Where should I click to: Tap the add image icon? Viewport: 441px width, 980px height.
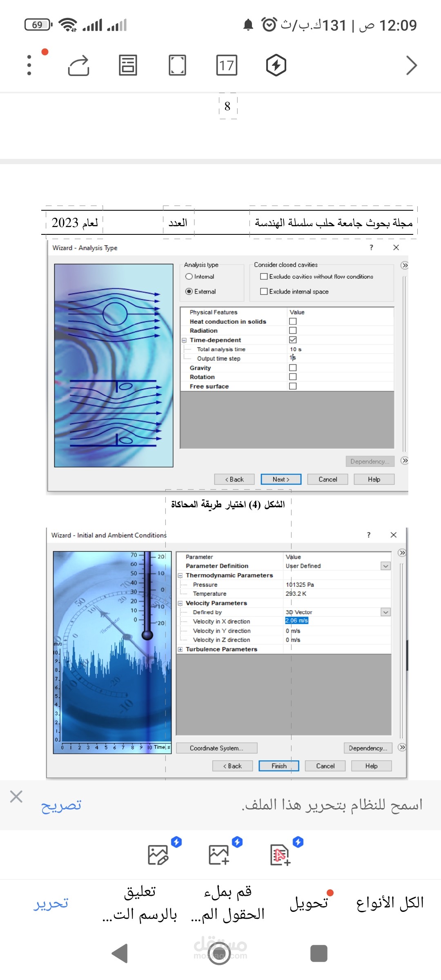(x=219, y=855)
